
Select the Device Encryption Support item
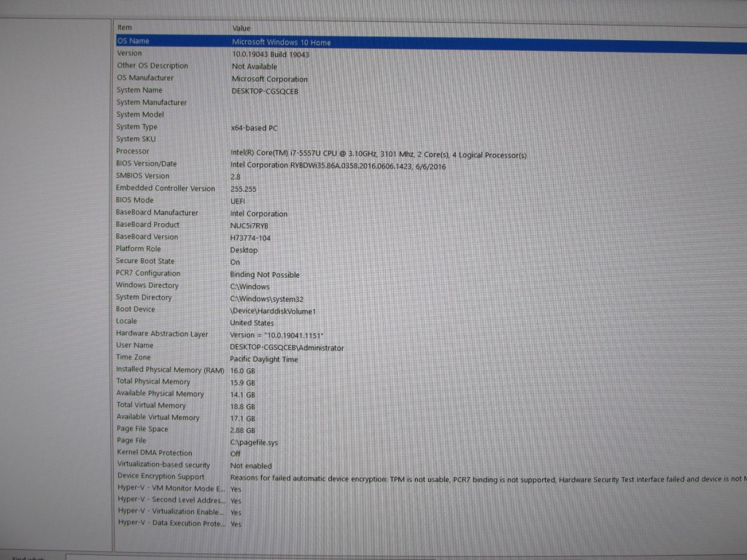161,476
